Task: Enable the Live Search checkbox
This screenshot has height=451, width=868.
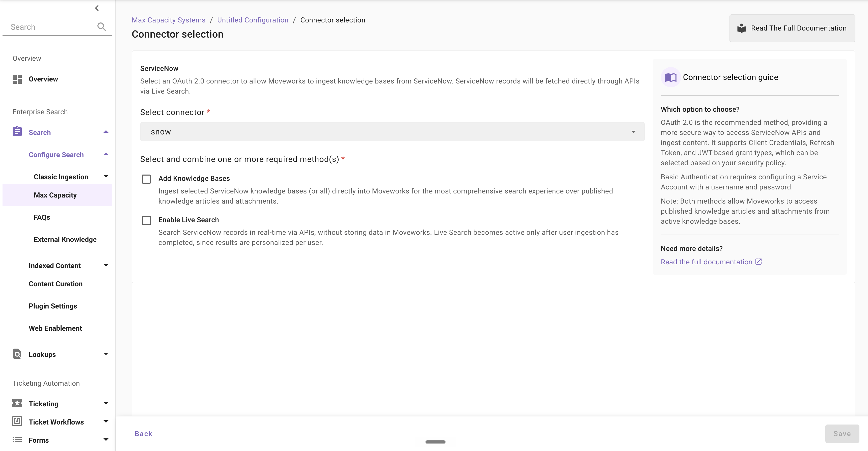Action: pyautogui.click(x=146, y=220)
